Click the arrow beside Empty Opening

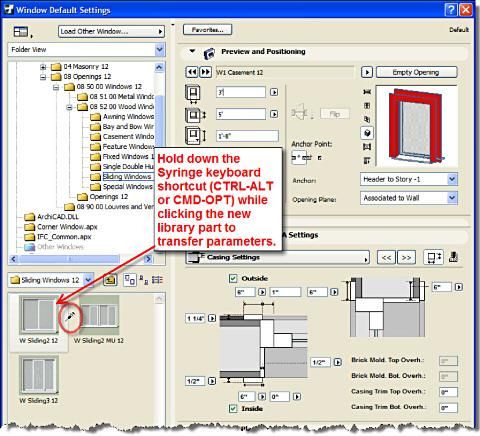tap(367, 72)
